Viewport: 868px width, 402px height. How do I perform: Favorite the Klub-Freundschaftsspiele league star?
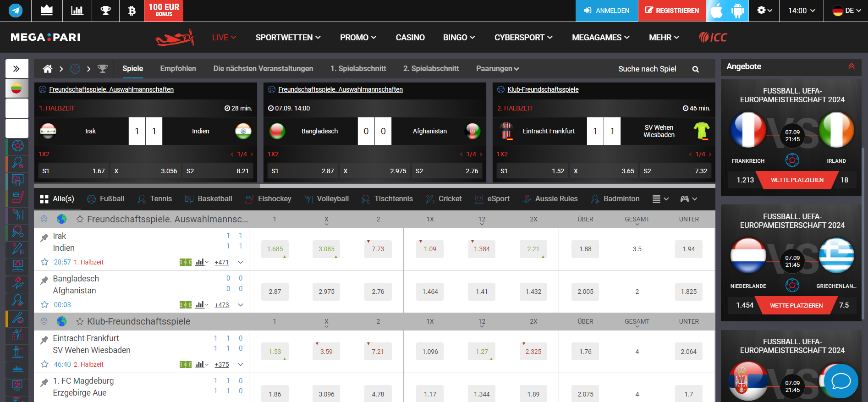[x=80, y=321]
